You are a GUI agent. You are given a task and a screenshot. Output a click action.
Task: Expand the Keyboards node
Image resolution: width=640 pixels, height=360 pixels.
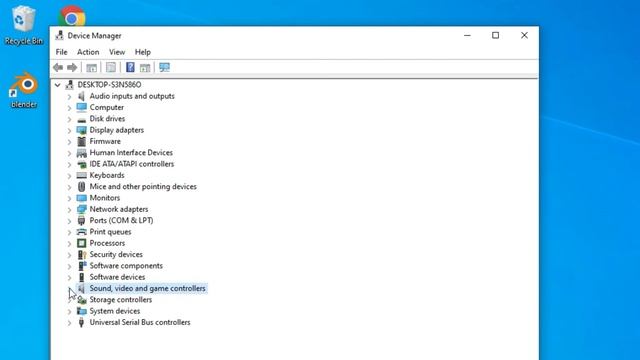[69, 176]
